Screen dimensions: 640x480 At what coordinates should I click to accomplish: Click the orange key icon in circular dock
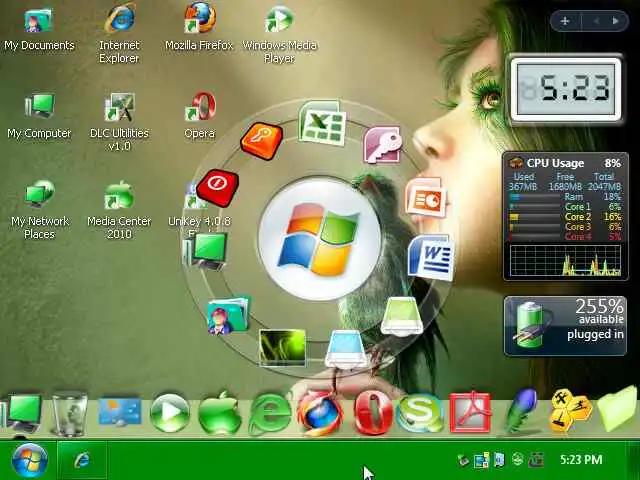tap(262, 141)
